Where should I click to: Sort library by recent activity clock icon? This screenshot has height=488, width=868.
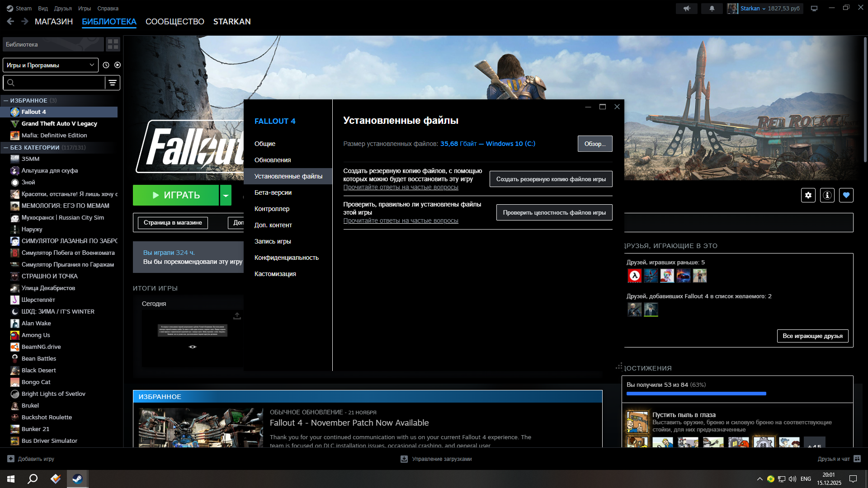(x=106, y=65)
